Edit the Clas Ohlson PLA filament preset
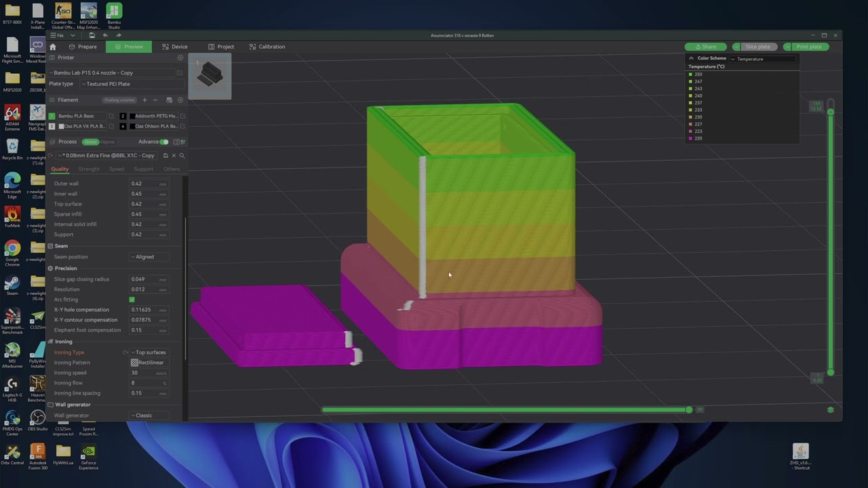Image resolution: width=868 pixels, height=488 pixels. tap(182, 126)
